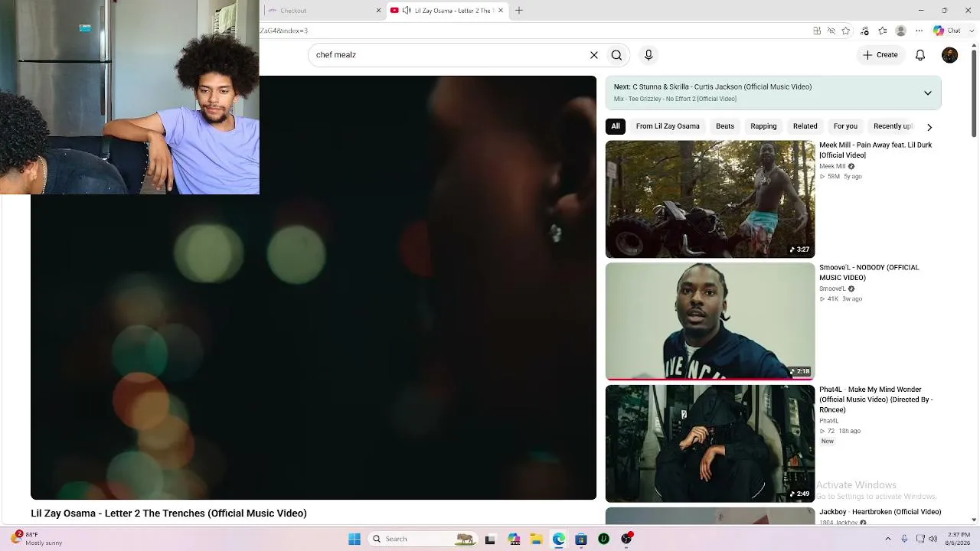Select the For you filter chip

tap(845, 126)
